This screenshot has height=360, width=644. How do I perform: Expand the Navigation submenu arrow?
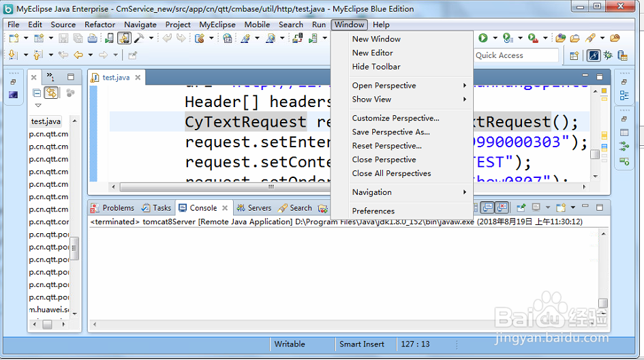pos(465,192)
